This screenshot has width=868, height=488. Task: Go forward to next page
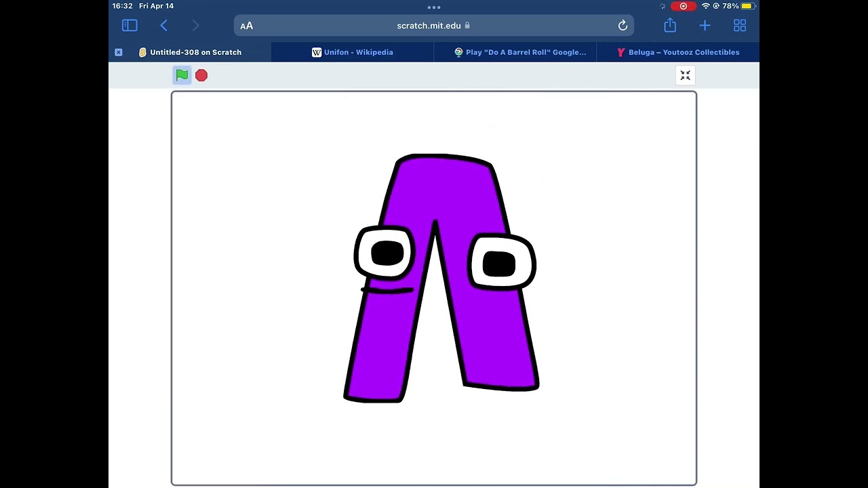(x=195, y=26)
